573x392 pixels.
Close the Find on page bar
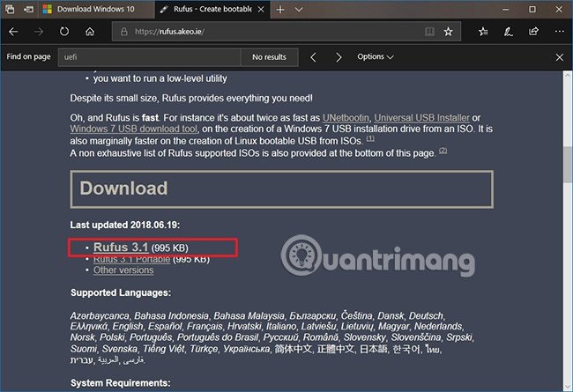(560, 57)
